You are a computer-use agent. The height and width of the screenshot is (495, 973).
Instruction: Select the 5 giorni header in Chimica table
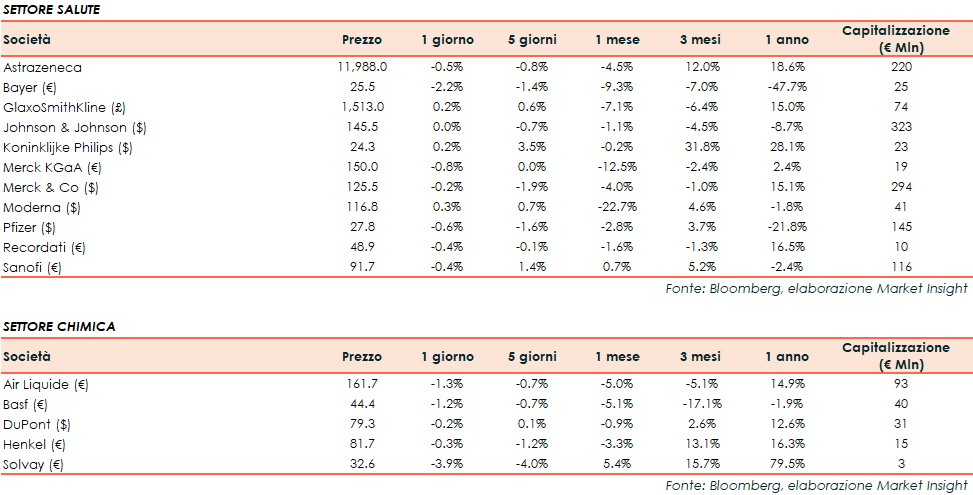532,356
